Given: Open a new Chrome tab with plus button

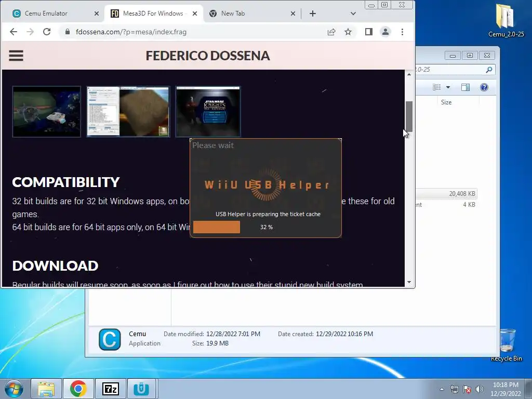Looking at the screenshot, I should pyautogui.click(x=313, y=14).
